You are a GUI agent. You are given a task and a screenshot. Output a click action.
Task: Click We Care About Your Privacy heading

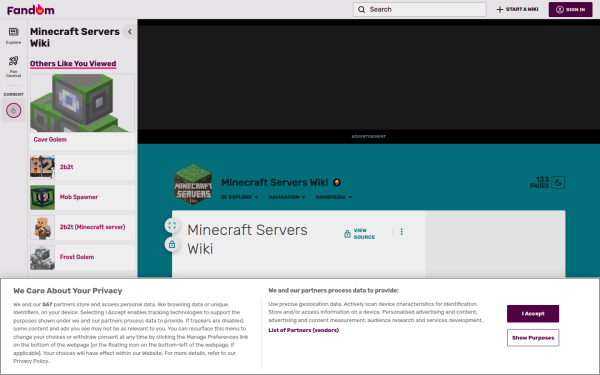[68, 291]
